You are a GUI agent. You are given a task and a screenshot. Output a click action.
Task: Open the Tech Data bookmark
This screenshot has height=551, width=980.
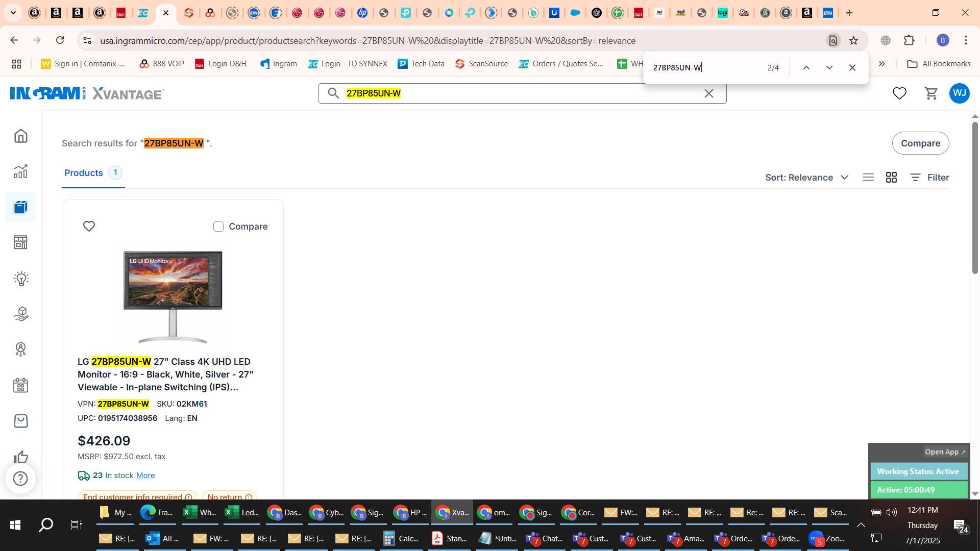tap(421, 64)
